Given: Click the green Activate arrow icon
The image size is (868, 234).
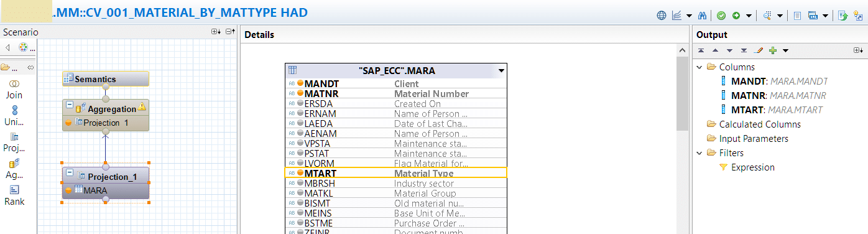Looking at the screenshot, I should click(736, 16).
